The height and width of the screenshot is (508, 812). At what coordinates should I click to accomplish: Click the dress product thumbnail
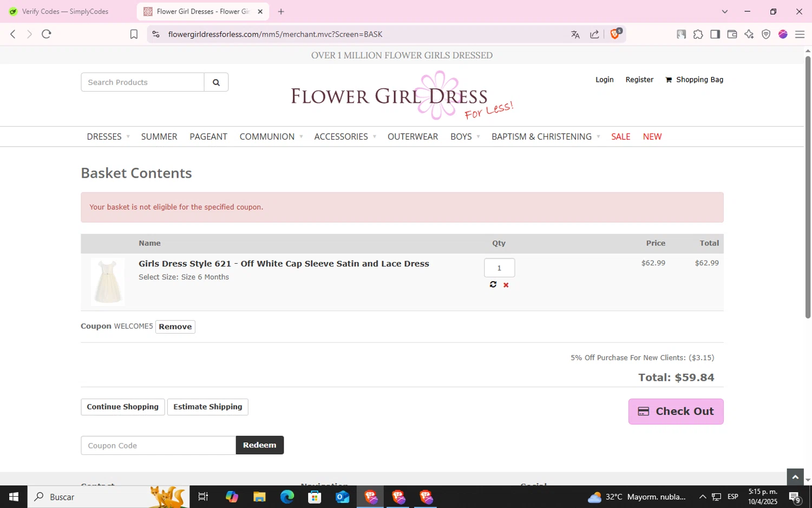(x=108, y=282)
